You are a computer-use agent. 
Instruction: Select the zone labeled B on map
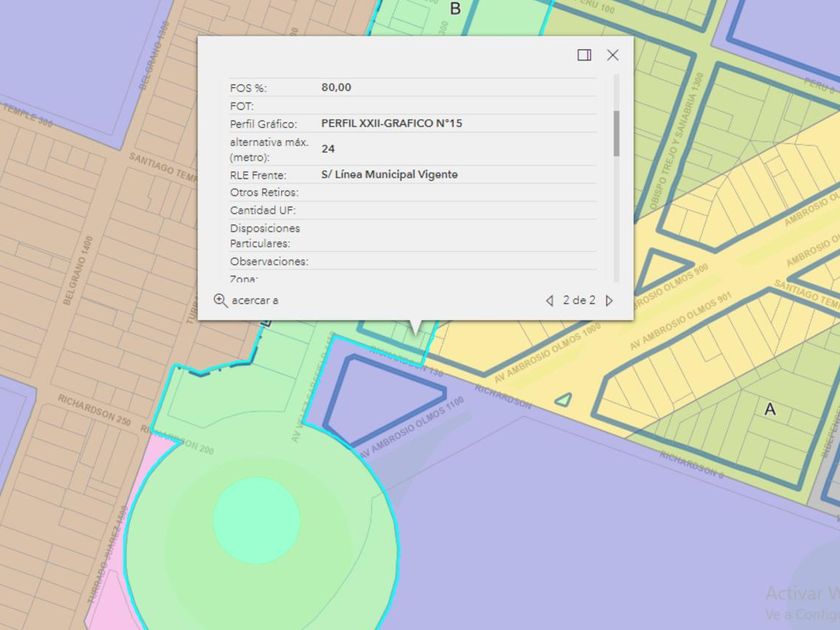point(455,10)
